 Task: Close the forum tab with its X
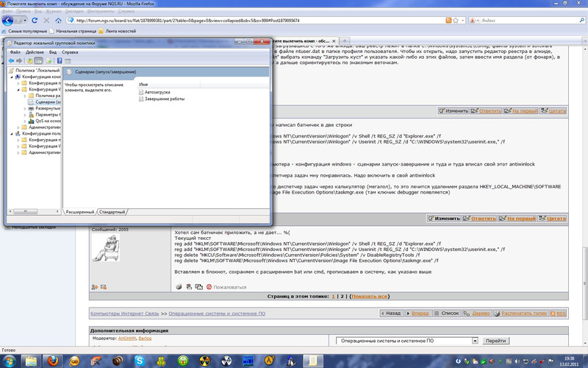334,41
